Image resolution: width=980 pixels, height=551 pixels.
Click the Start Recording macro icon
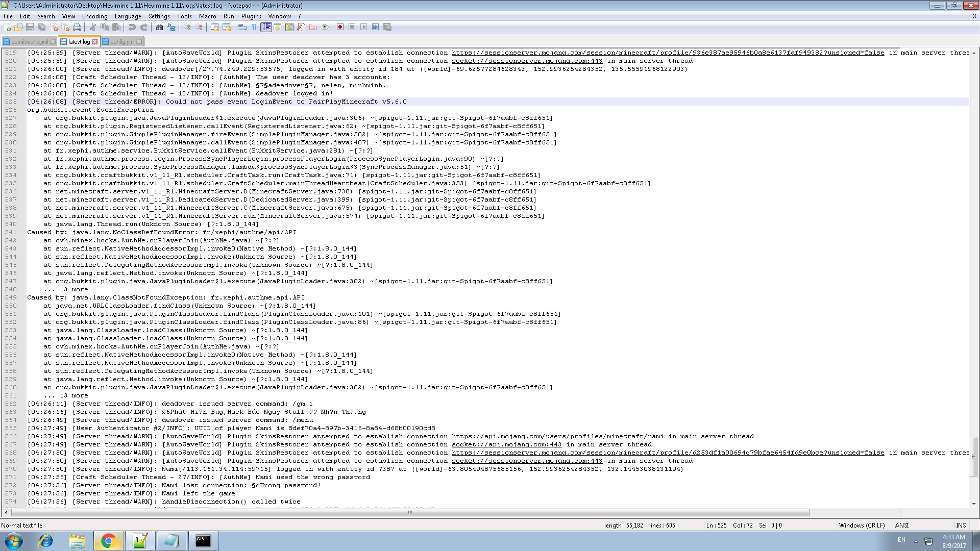340,27
